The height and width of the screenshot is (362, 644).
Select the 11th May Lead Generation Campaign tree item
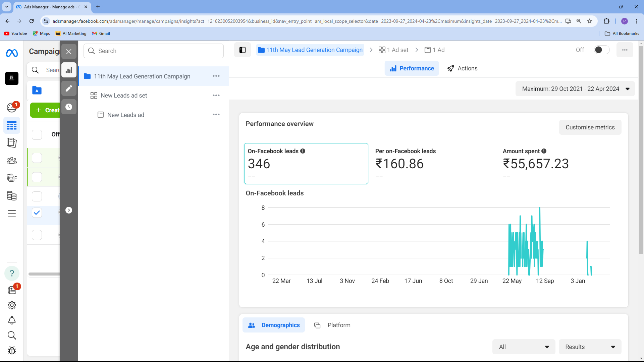(142, 76)
